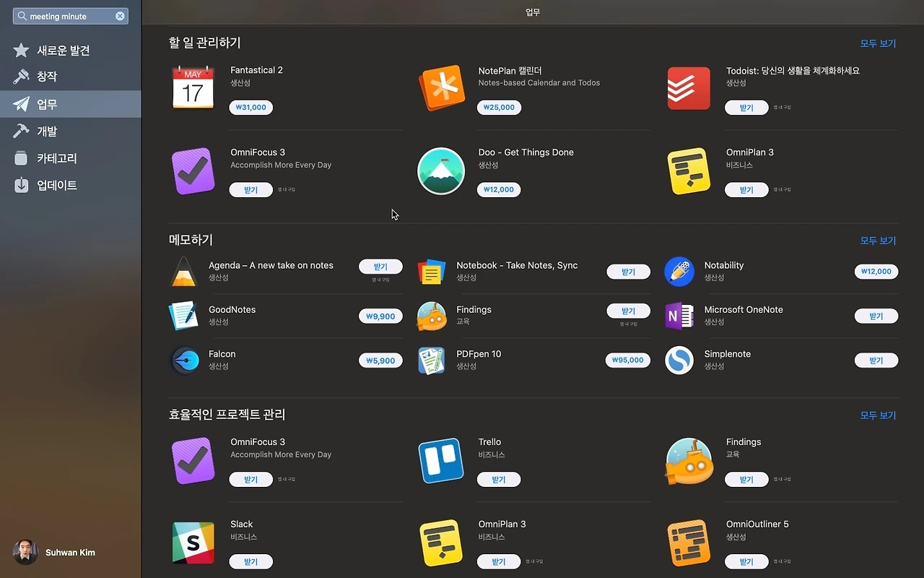Buy Notability for ₩12,000

pos(876,272)
